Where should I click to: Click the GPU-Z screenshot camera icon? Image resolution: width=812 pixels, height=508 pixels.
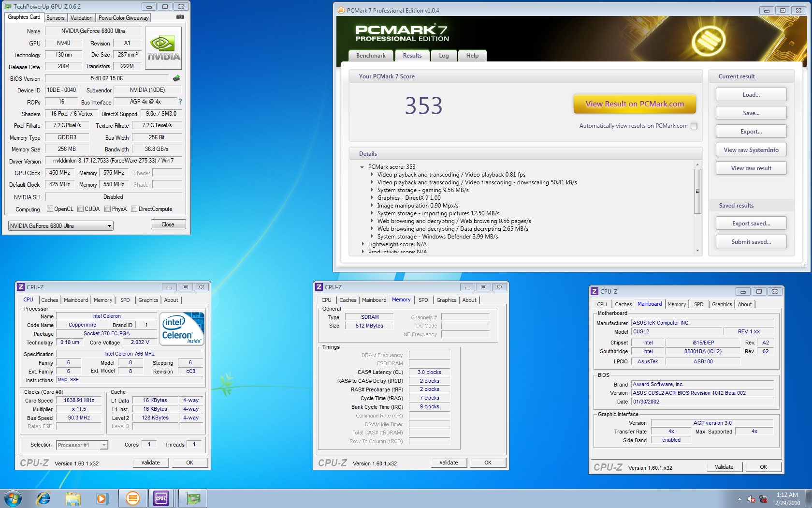click(x=180, y=17)
